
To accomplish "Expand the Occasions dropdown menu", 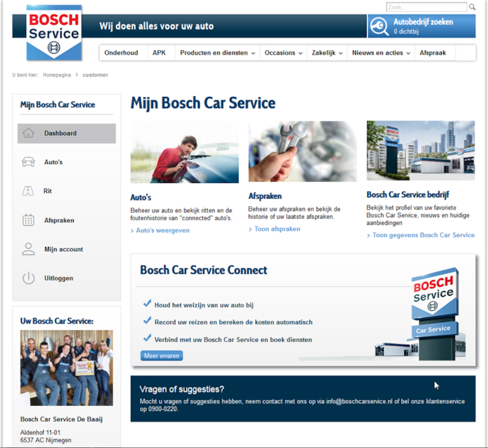I will click(x=283, y=52).
